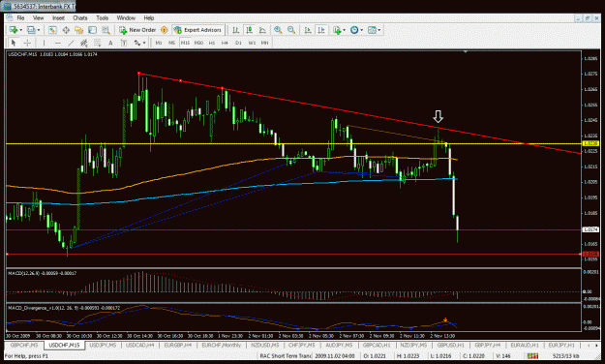Image resolution: width=605 pixels, height=364 pixels.
Task: Open the Templates icon
Action: tap(372, 30)
